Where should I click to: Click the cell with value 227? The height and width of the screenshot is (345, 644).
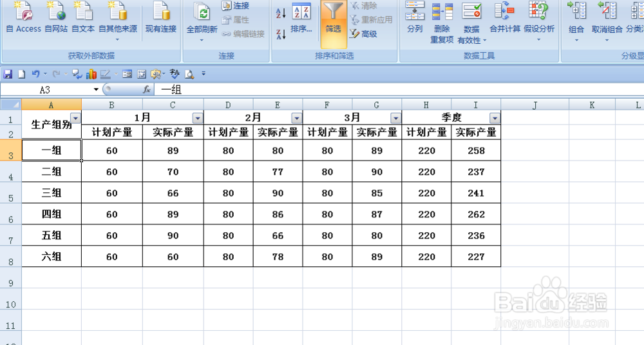[x=476, y=256]
